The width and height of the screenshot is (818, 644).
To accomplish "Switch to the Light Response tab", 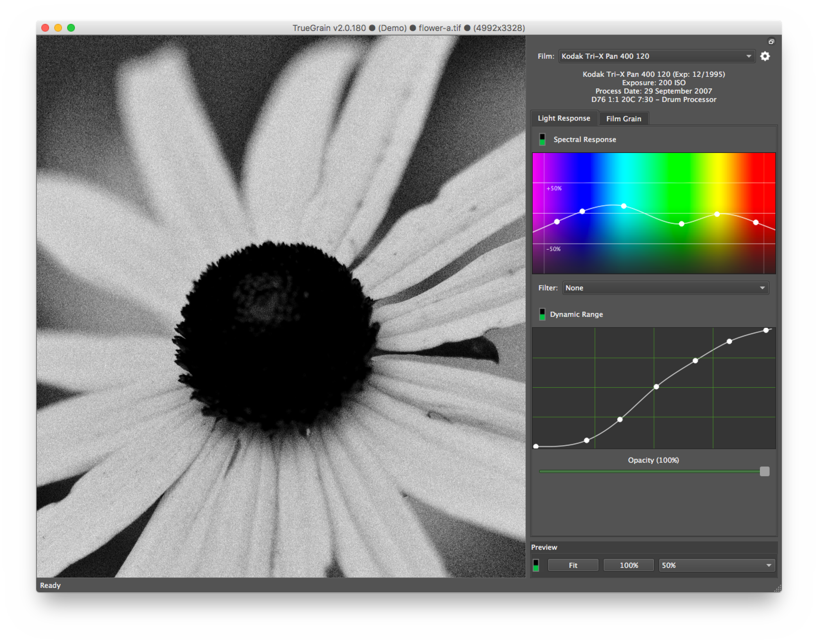I will (x=564, y=118).
